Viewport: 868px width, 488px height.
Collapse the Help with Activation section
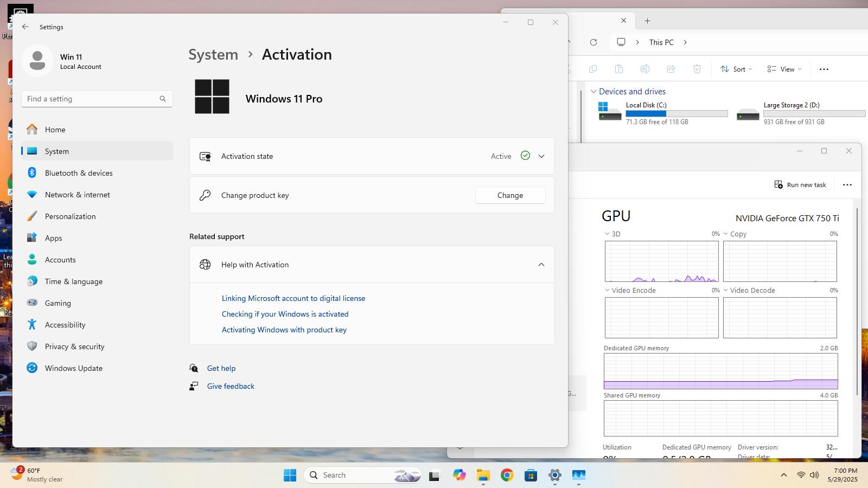click(541, 265)
